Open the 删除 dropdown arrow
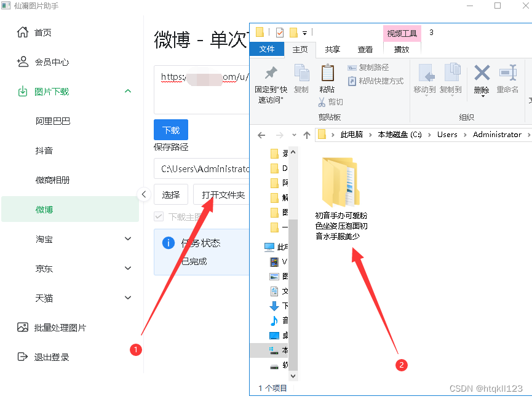The image size is (532, 399). 483,97
